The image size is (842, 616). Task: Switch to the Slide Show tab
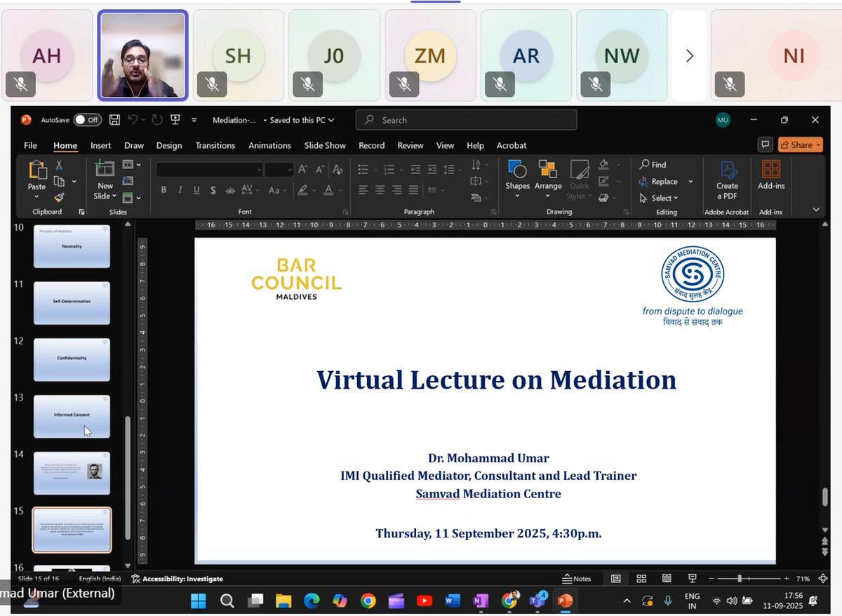325,145
